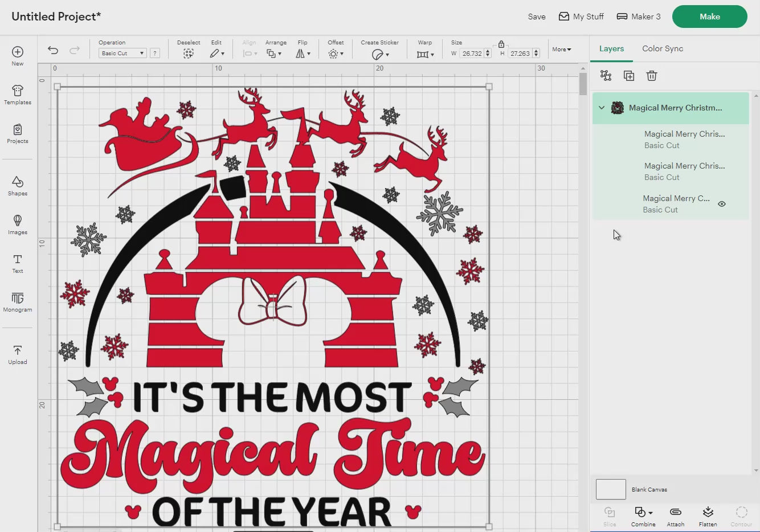The height and width of the screenshot is (532, 760).
Task: Open the Templates panel
Action: (18, 95)
